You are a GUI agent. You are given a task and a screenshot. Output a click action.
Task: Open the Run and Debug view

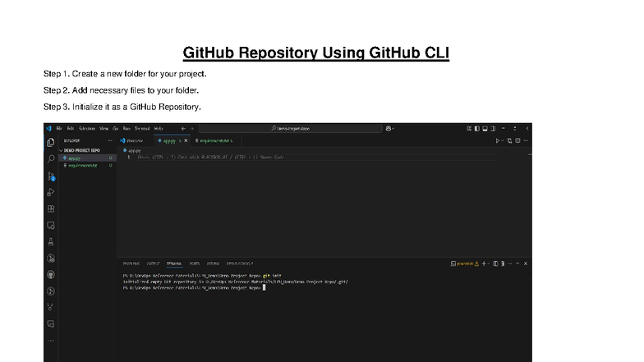coord(51,192)
